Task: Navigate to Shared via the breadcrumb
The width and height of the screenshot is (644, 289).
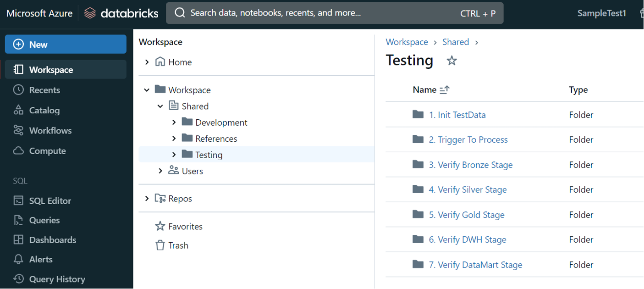Action: tap(455, 42)
